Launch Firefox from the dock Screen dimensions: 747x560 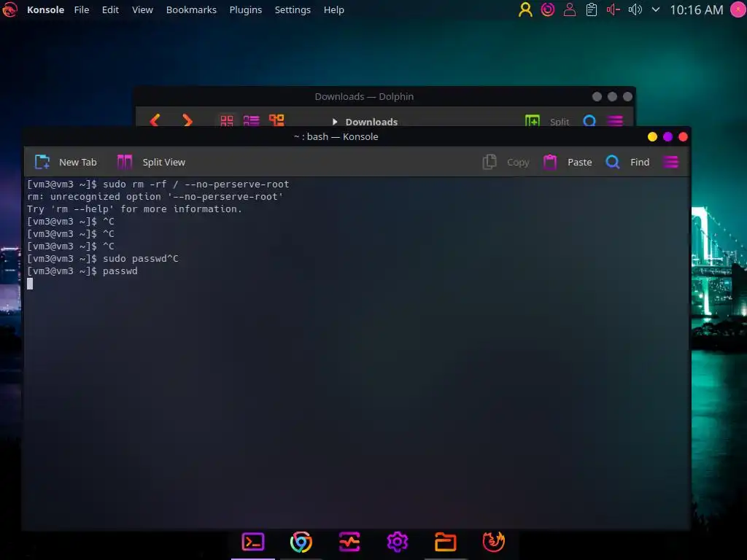coord(494,542)
